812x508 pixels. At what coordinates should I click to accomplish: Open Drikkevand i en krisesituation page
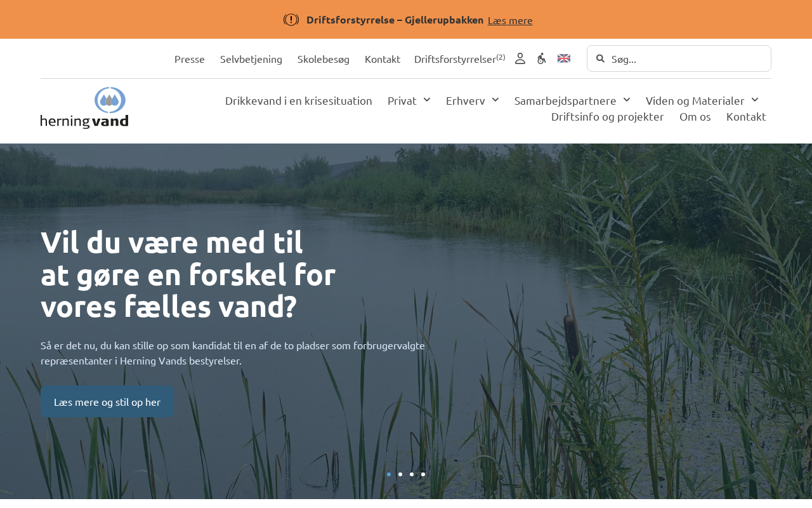299,100
